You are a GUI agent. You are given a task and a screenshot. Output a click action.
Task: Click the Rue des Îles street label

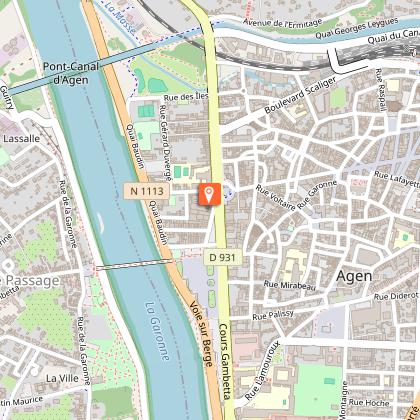[x=186, y=97]
